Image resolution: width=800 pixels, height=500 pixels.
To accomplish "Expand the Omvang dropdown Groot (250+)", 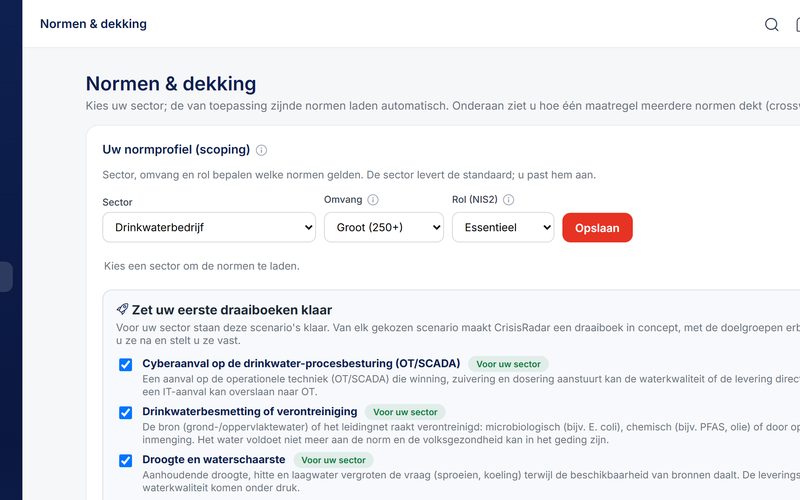I will [x=384, y=228].
